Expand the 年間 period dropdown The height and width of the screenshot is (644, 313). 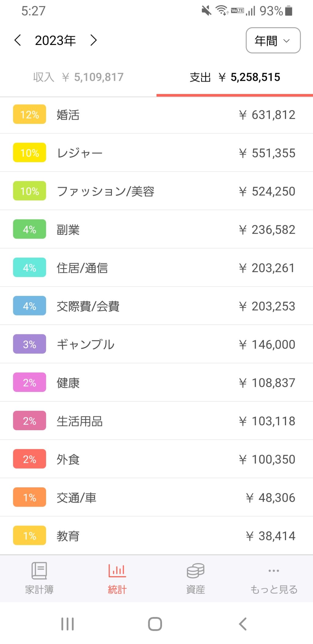pos(273,40)
